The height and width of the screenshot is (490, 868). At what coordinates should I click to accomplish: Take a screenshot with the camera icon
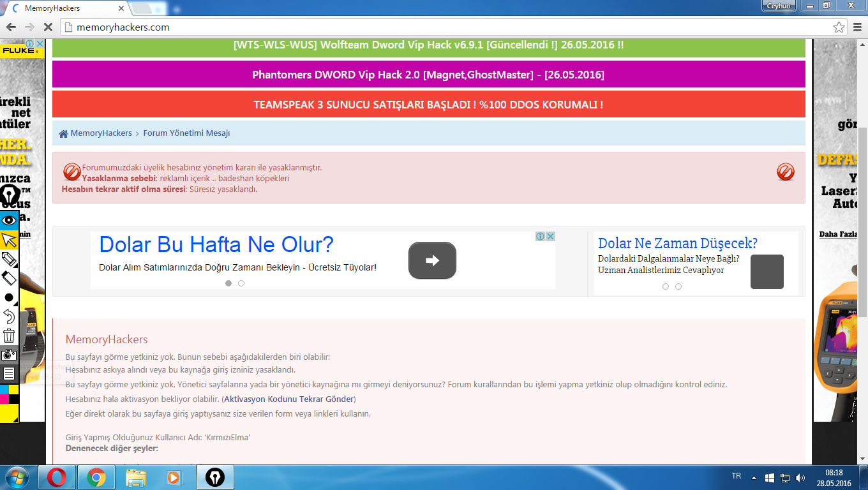[x=9, y=355]
